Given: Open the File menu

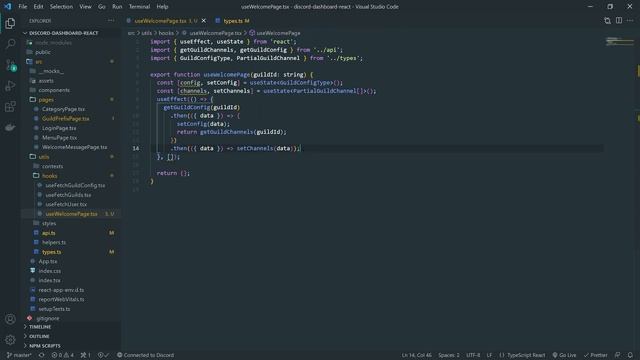Looking at the screenshot, I should click(23, 7).
